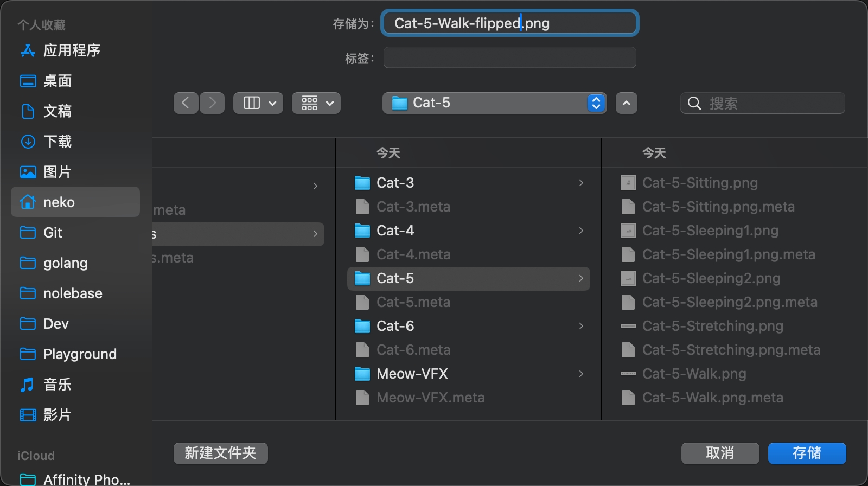Open the Movies sidebar item
The image size is (868, 486).
[x=58, y=415]
